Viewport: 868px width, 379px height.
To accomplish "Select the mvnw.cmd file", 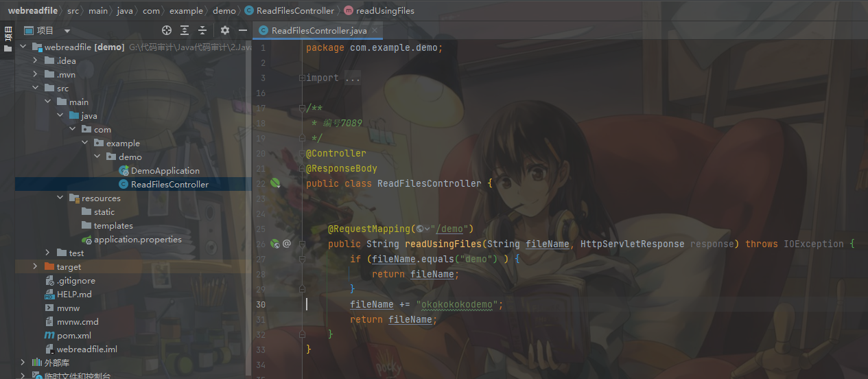I will pyautogui.click(x=78, y=321).
